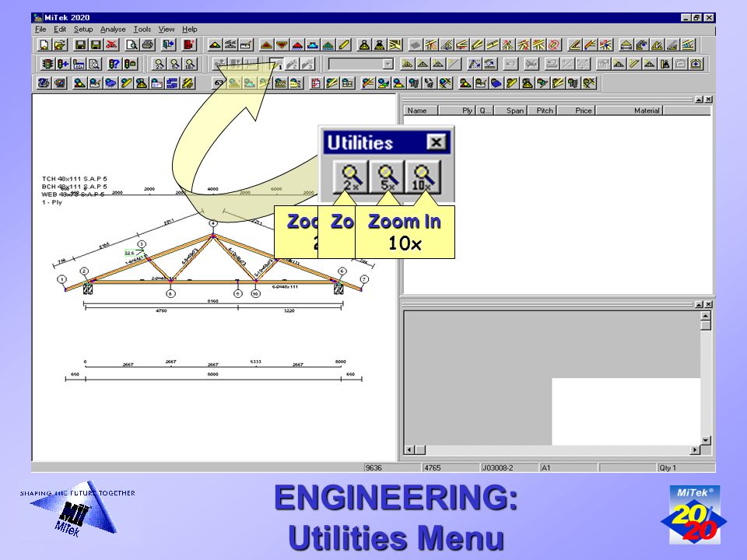The image size is (747, 560).
Task: Click the small 2x magnifier in main toolbar
Action: point(159,64)
